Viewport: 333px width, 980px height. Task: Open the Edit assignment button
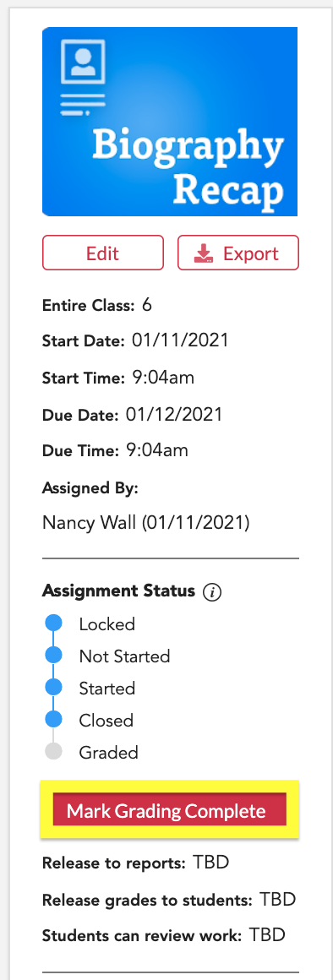pos(103,253)
